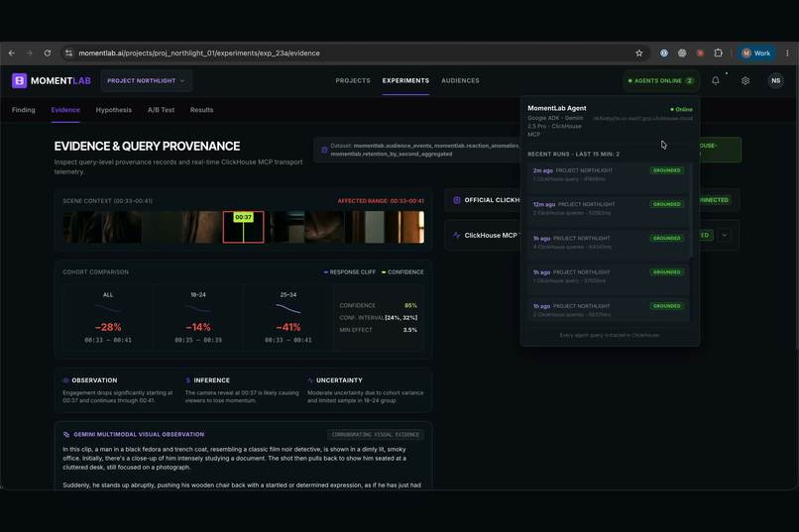Click the Gemini Multimodal Visual Observation icon
Screen dimensions: 799x532
(x=66, y=434)
